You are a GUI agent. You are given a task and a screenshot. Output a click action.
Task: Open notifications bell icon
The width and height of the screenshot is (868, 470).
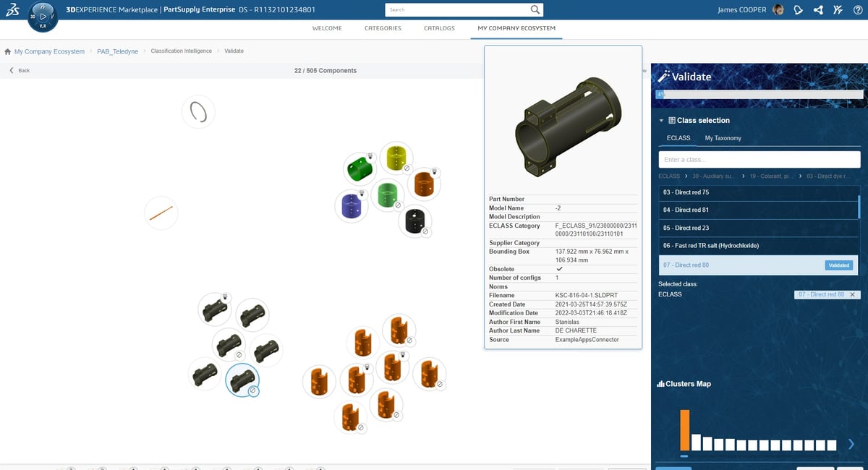(x=798, y=10)
